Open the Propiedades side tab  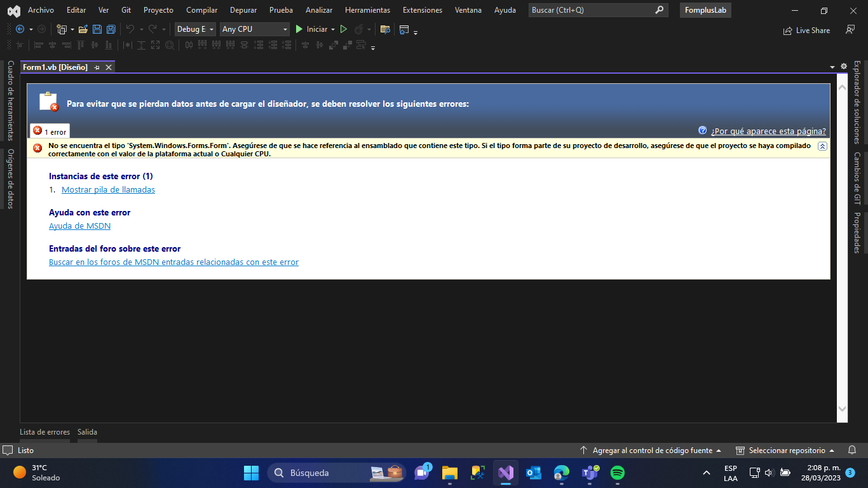click(x=857, y=233)
